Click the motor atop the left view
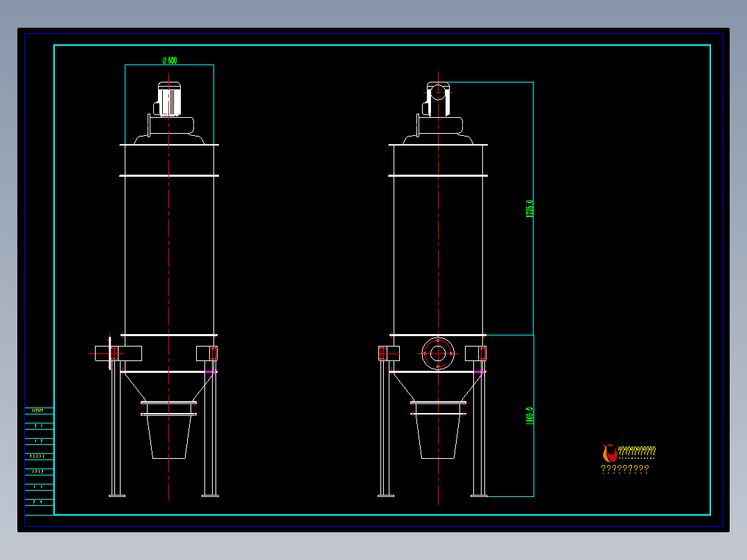Screen dimensions: 747x560 pyautogui.click(x=168, y=99)
